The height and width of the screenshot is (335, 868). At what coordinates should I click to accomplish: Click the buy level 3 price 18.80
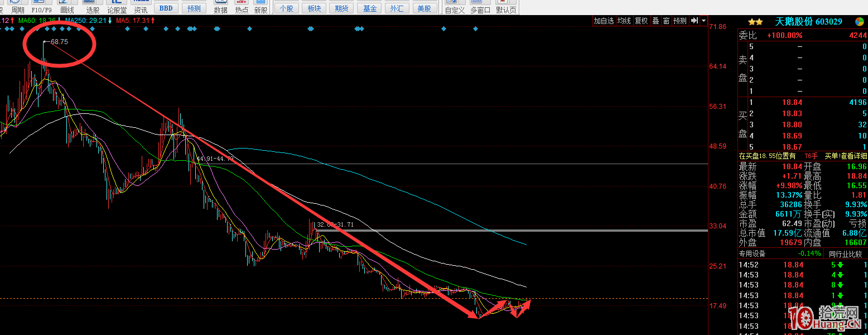click(793, 125)
